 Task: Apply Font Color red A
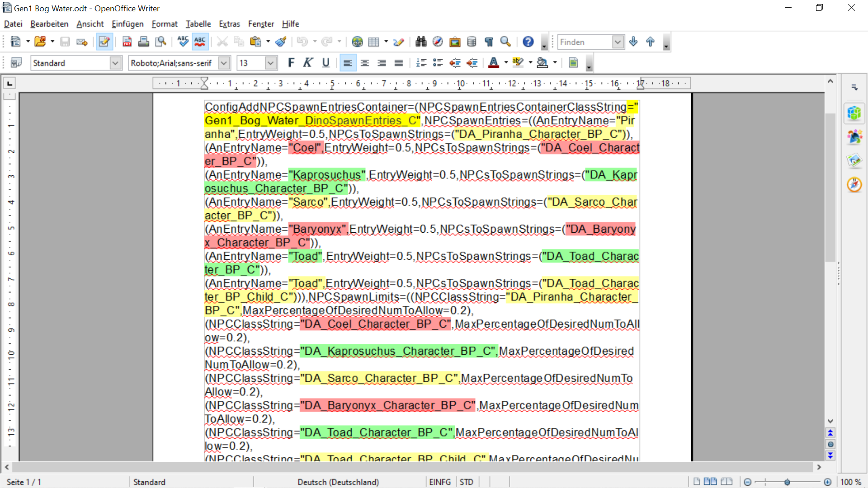tap(494, 63)
